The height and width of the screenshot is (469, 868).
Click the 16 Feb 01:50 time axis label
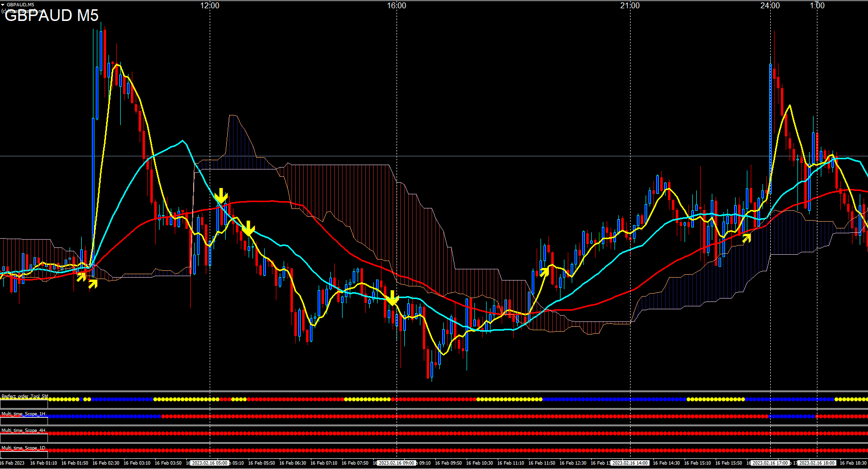pos(74,463)
